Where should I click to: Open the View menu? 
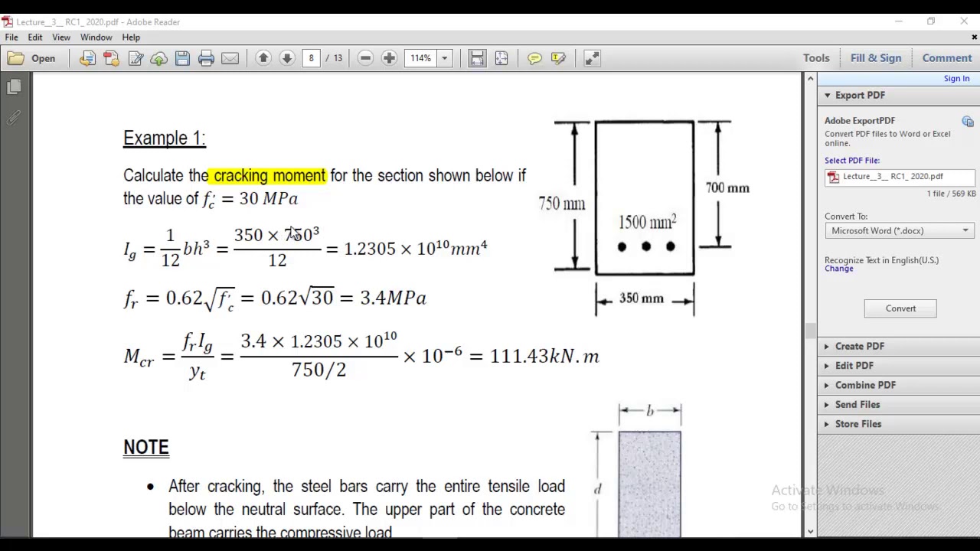pyautogui.click(x=61, y=37)
